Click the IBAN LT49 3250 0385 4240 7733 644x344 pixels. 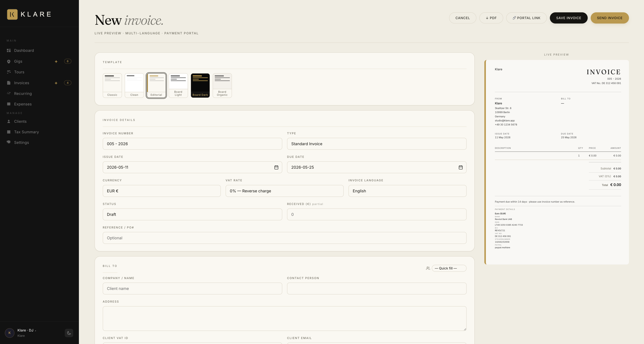pos(509,225)
